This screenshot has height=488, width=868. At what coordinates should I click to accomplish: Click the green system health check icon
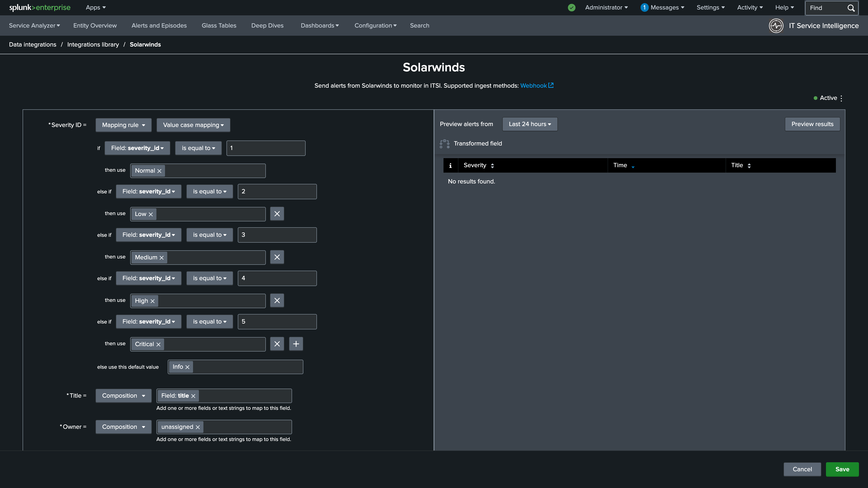571,7
